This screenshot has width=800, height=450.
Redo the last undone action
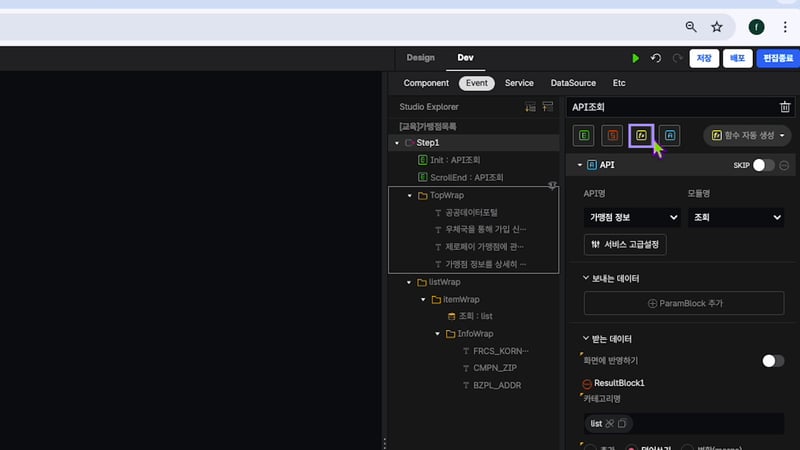click(x=677, y=58)
